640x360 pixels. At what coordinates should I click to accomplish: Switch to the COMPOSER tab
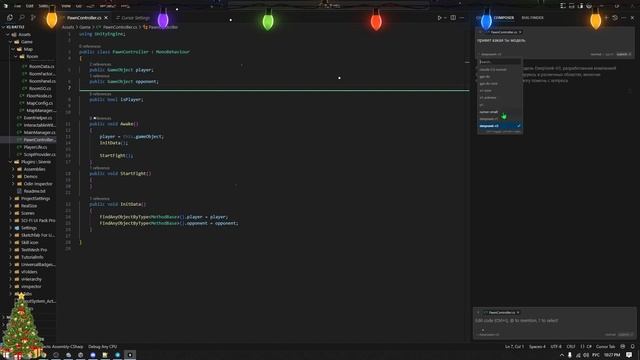pyautogui.click(x=504, y=18)
